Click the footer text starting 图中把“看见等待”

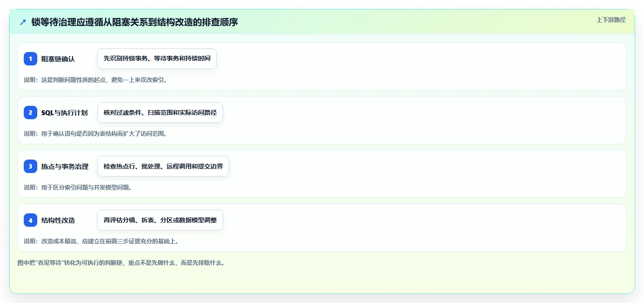tap(121, 263)
